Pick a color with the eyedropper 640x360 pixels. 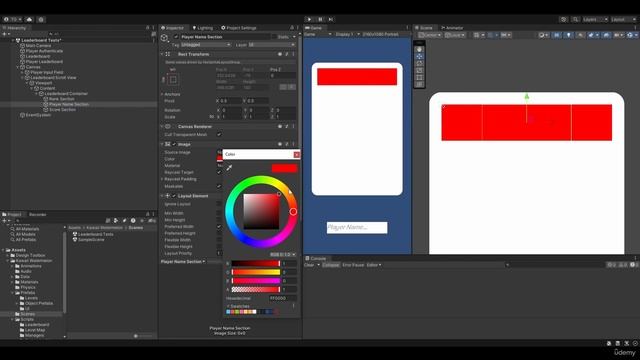pos(229,168)
